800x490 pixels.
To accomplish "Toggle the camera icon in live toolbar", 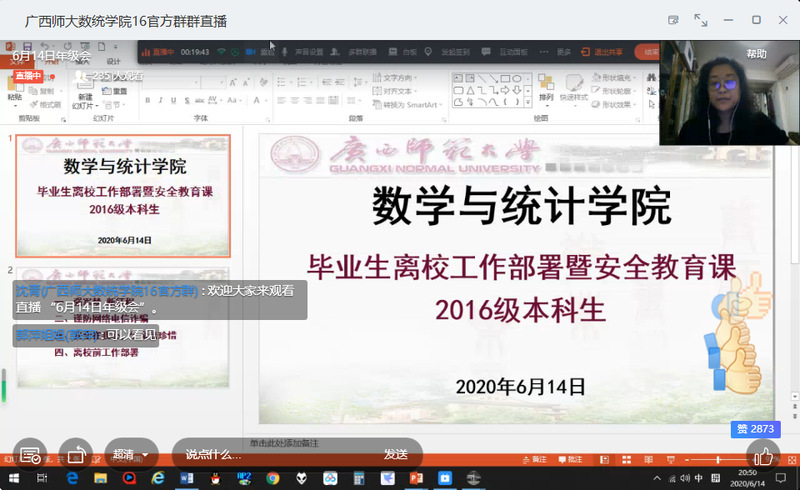I will coord(251,52).
